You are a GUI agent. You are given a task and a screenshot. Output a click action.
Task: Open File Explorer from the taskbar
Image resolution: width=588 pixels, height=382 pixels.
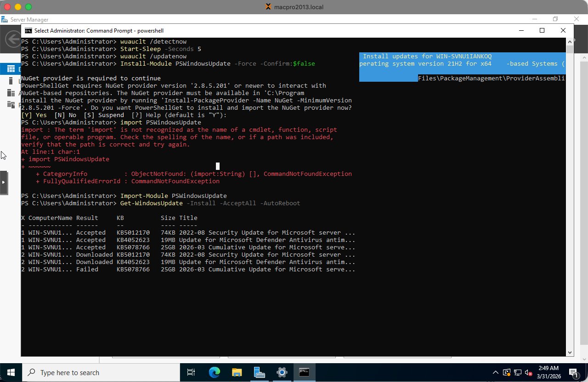point(237,372)
